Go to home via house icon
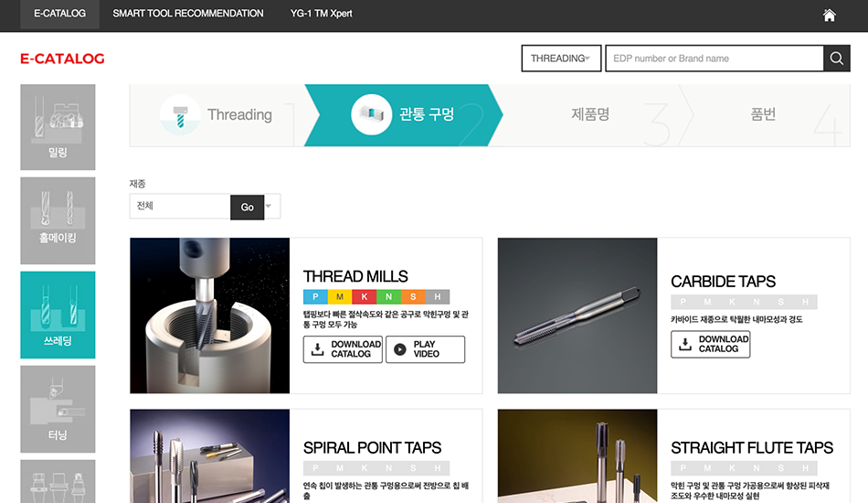 829,15
